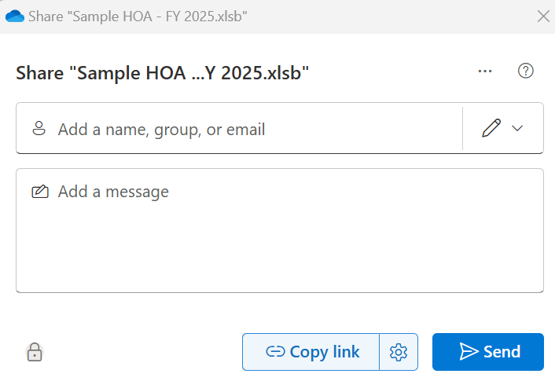This screenshot has height=392, width=555.
Task: Focus the 'Add a name, group, or email' field
Action: click(x=252, y=129)
